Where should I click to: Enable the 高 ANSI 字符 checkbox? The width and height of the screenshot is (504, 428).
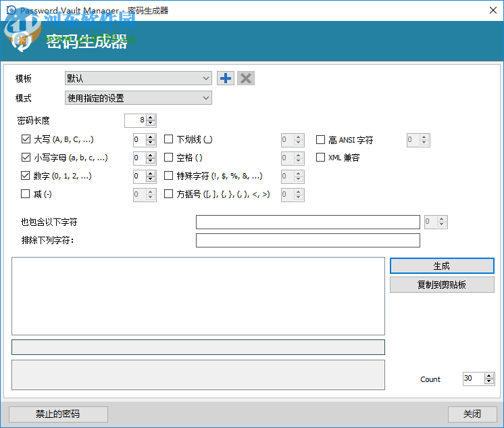point(320,140)
